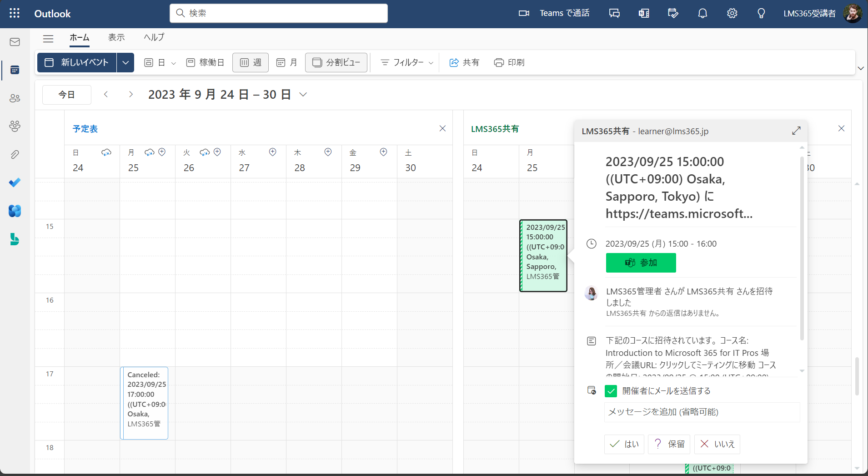Open the settings gear

[x=732, y=13]
